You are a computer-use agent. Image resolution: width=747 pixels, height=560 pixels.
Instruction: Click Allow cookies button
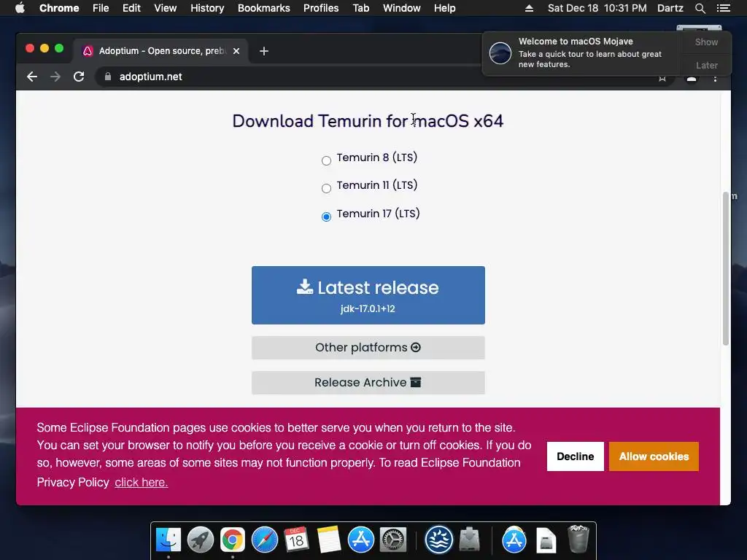pos(654,456)
